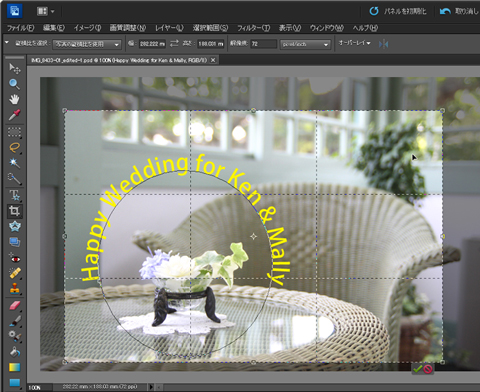The height and width of the screenshot is (392, 480).
Task: Open the レイヤー(L) menu
Action: pos(169,28)
